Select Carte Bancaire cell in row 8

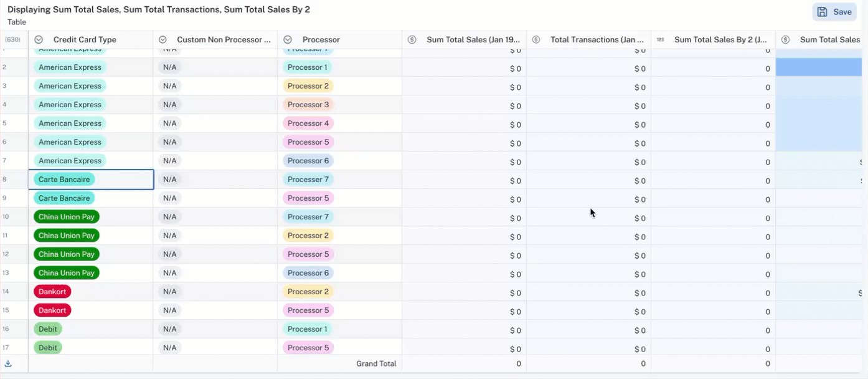coord(91,180)
